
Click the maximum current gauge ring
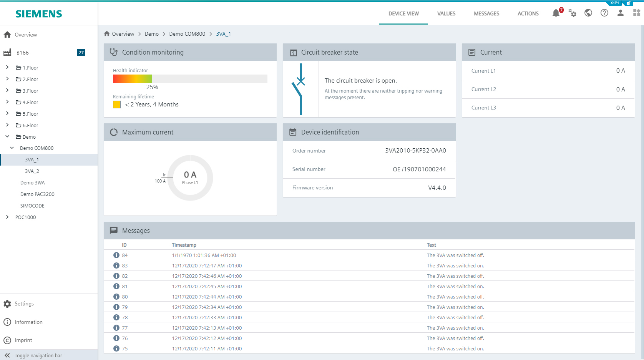coord(190,178)
